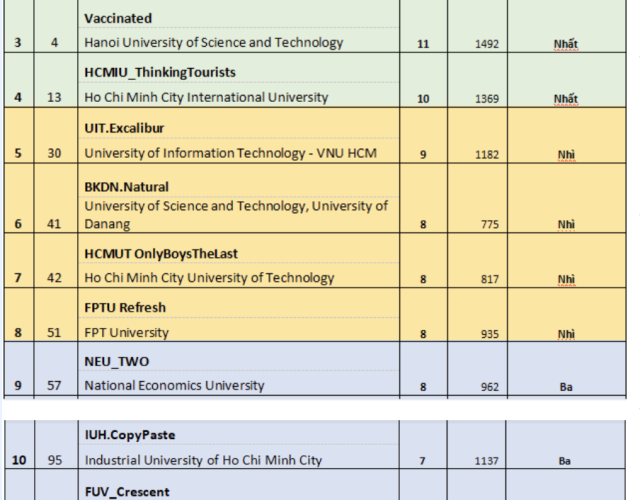Click 'Nhất' prize in HCMIU_ThinkingTourists row
This screenshot has width=640, height=500.
coord(566,99)
